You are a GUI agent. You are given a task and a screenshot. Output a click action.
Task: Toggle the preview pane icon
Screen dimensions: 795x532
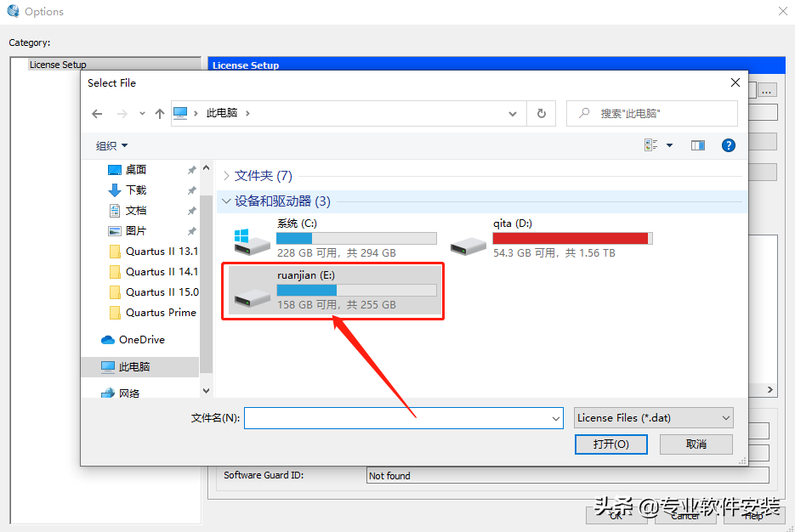[x=698, y=145]
